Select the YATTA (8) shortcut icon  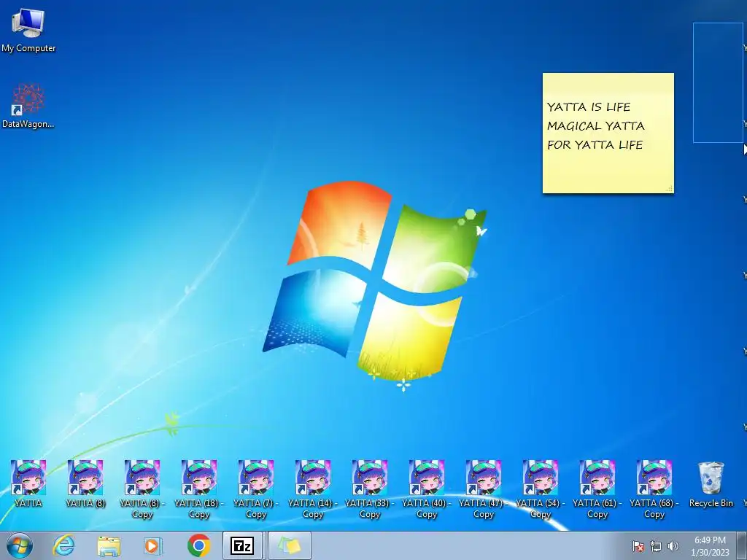pos(85,483)
